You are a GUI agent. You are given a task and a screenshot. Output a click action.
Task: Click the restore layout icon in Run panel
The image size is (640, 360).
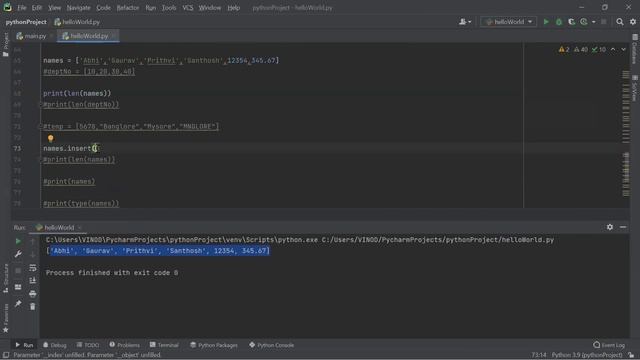click(18, 287)
